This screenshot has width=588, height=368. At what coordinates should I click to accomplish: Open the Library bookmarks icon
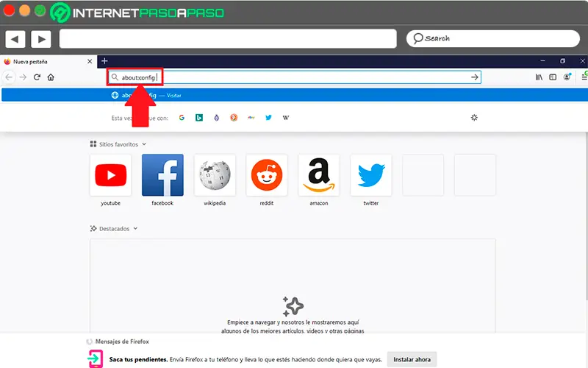tap(539, 77)
